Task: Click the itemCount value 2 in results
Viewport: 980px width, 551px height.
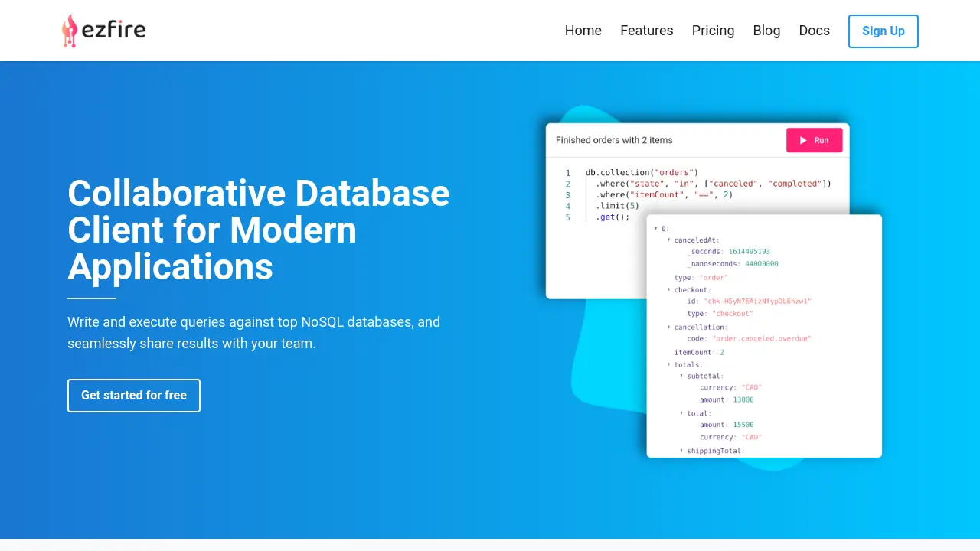Action: click(x=721, y=353)
